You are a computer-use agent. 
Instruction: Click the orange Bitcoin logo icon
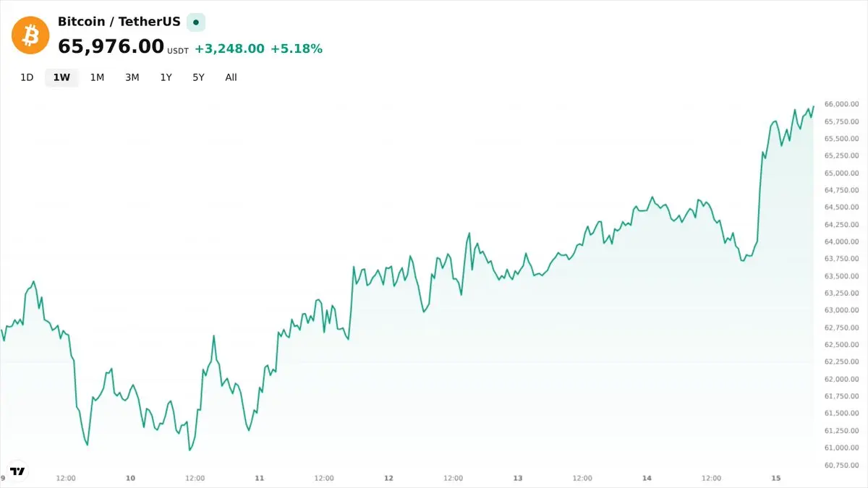[x=30, y=35]
